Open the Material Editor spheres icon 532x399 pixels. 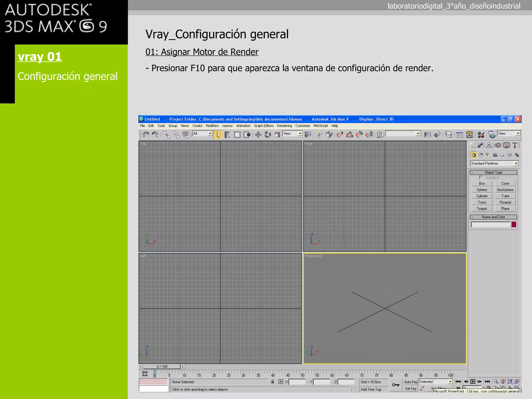point(481,135)
